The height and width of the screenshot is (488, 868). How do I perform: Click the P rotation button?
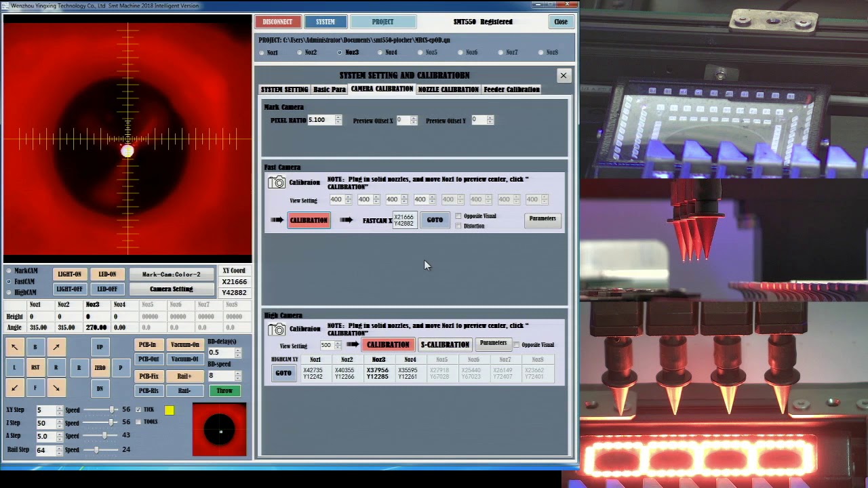point(121,368)
